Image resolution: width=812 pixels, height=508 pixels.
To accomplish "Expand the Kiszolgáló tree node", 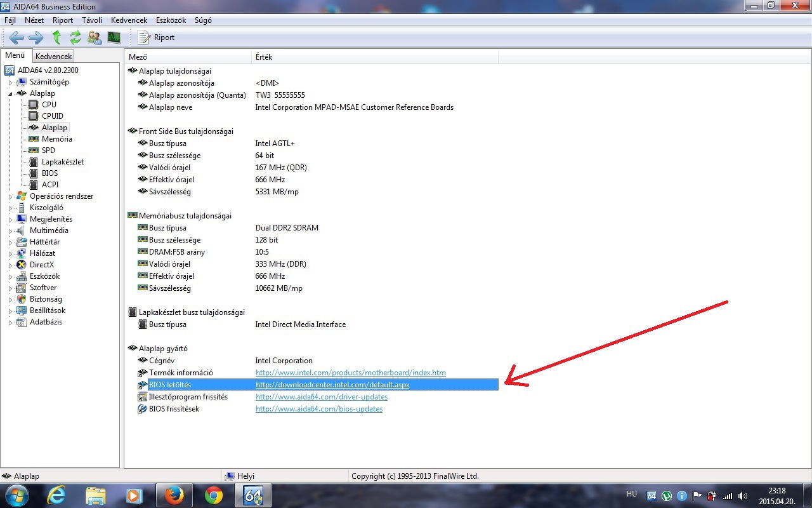I will (10, 208).
